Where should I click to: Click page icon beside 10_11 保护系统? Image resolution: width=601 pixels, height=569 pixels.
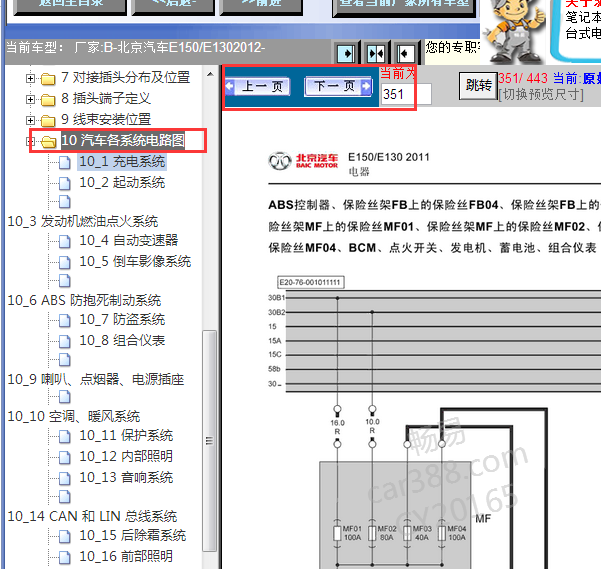(x=65, y=436)
